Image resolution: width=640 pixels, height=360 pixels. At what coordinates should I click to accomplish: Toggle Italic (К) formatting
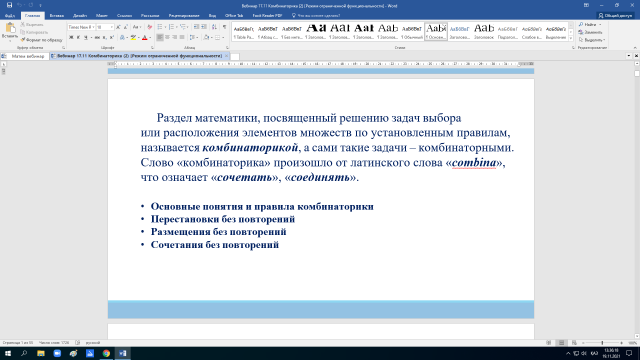[78, 37]
